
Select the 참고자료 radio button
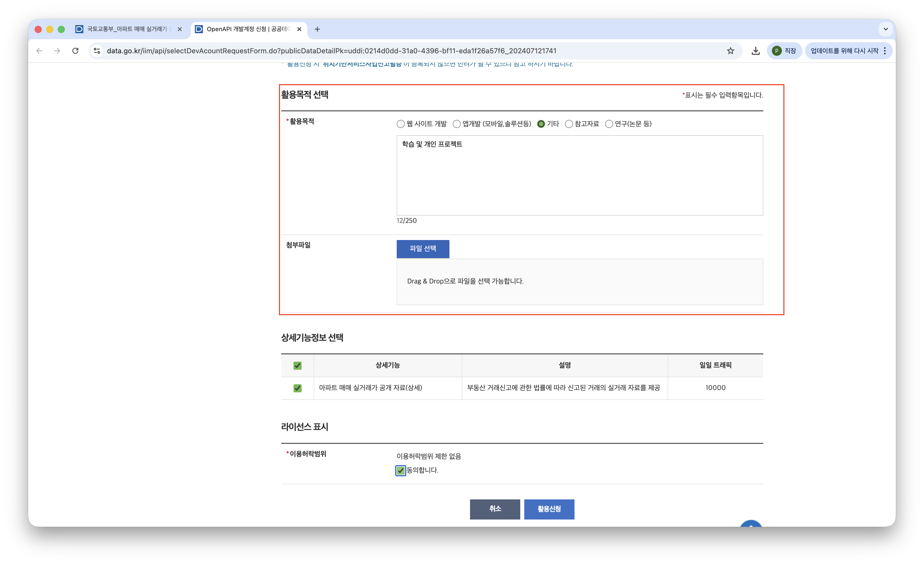click(569, 124)
